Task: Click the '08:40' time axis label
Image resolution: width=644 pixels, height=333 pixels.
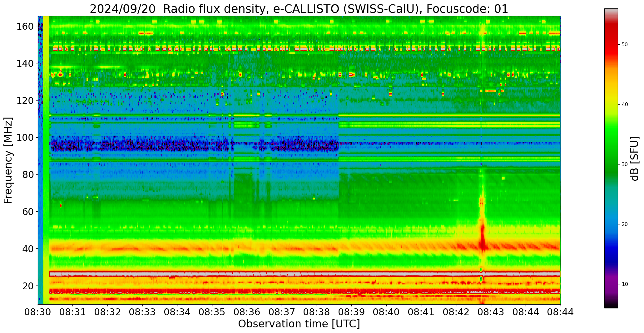Action: point(386,312)
